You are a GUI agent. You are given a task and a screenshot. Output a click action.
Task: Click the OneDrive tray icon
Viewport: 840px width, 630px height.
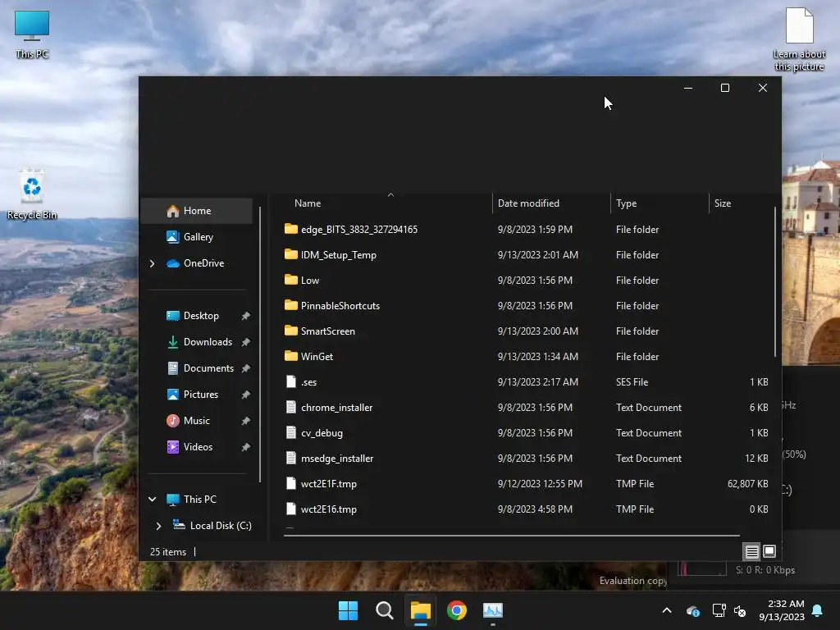click(x=692, y=610)
